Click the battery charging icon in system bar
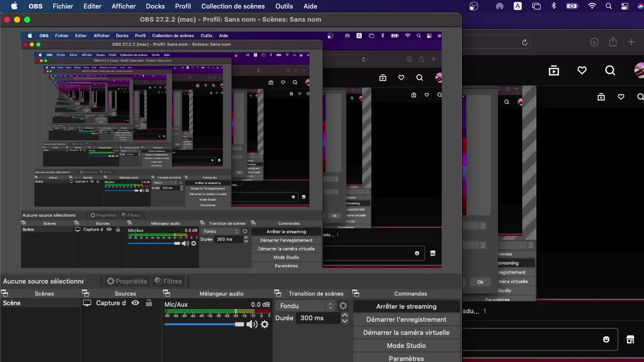Image resolution: width=644 pixels, height=362 pixels. click(x=572, y=6)
